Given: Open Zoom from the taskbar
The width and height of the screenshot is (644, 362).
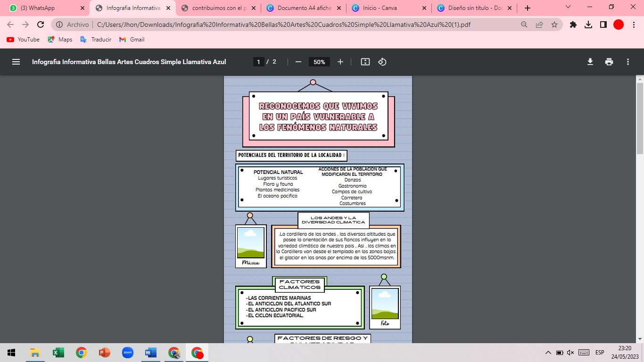Looking at the screenshot, I should 127,353.
